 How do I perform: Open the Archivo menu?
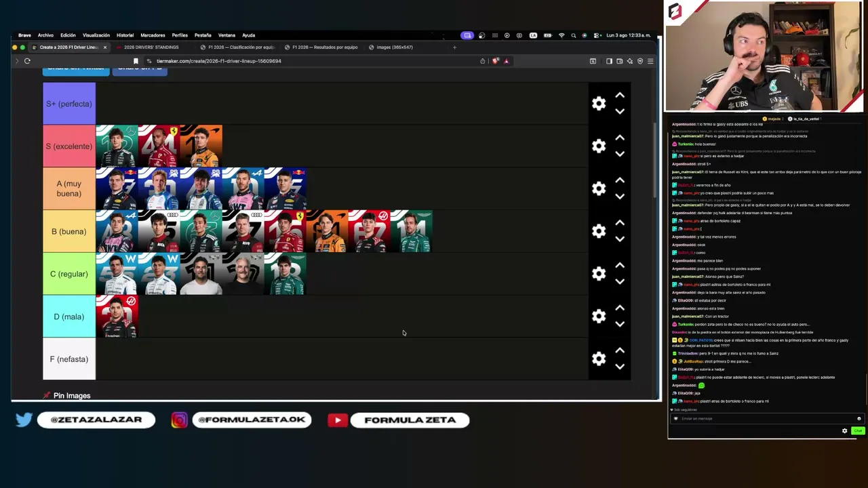point(45,35)
